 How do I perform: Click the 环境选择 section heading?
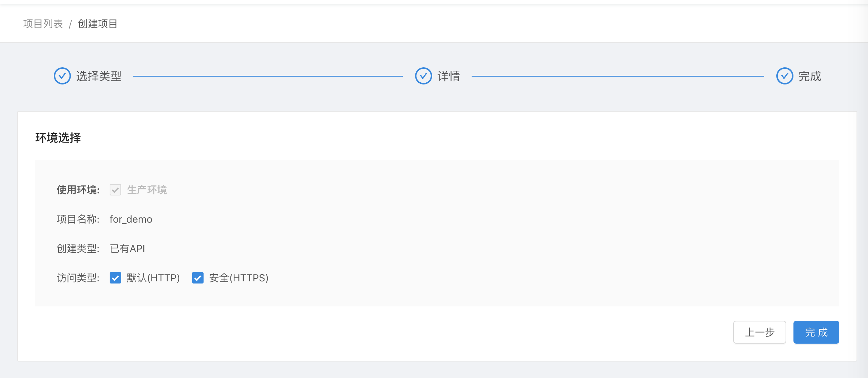[x=58, y=138]
